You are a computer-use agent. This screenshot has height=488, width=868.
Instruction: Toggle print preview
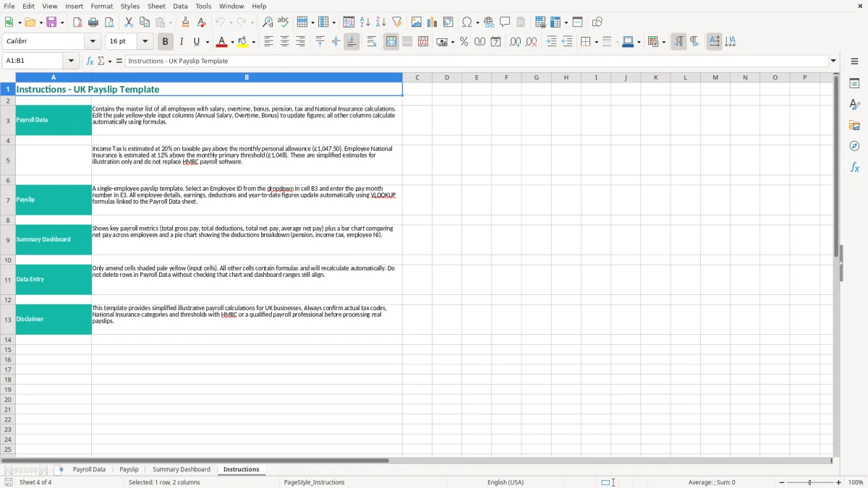(109, 22)
